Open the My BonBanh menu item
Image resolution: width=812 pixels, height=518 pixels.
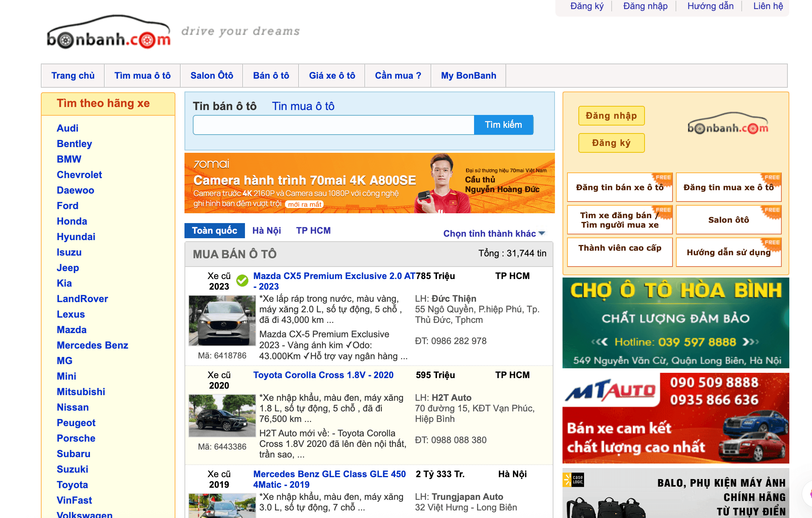[468, 76]
